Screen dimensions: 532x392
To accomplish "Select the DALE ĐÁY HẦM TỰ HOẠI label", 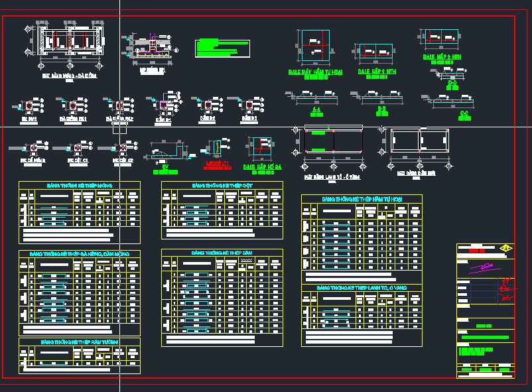I will [x=316, y=71].
